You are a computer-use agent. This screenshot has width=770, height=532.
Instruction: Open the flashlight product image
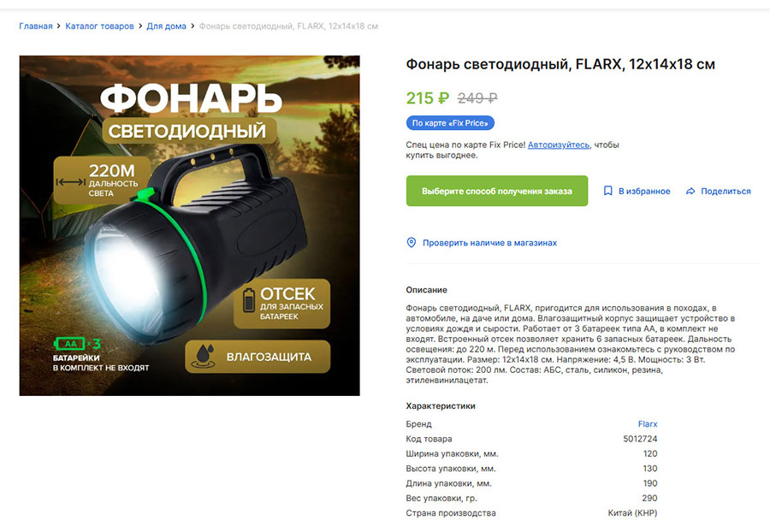190,226
